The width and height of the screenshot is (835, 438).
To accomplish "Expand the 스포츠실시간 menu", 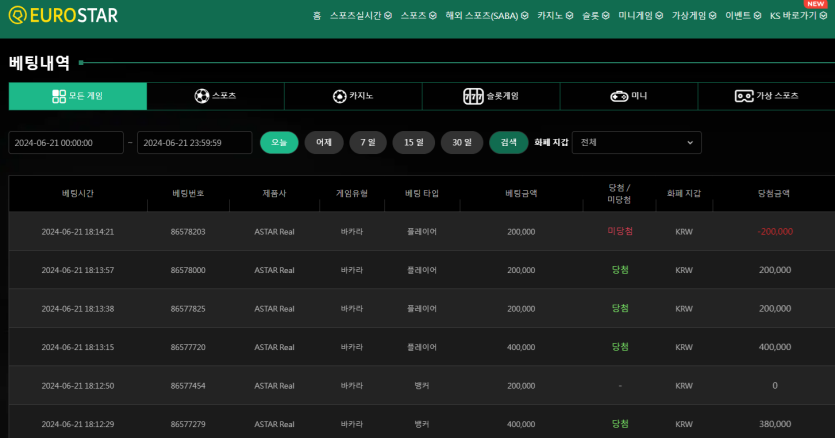I will click(x=361, y=16).
